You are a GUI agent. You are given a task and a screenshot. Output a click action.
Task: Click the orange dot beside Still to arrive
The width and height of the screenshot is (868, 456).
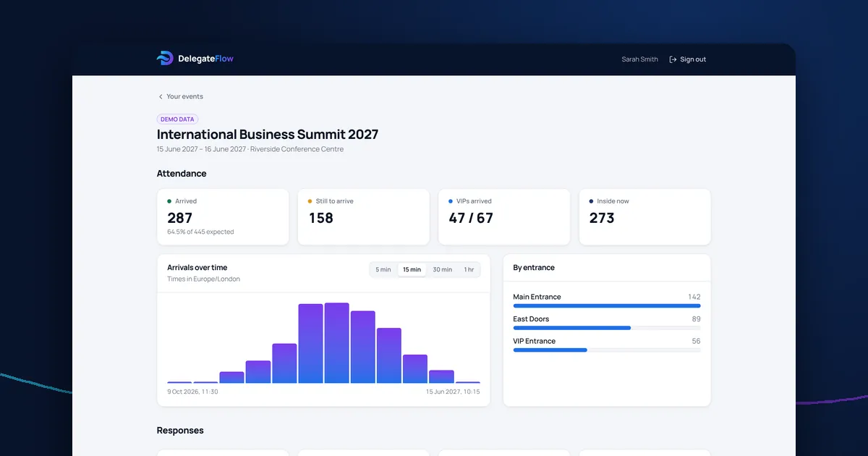310,201
